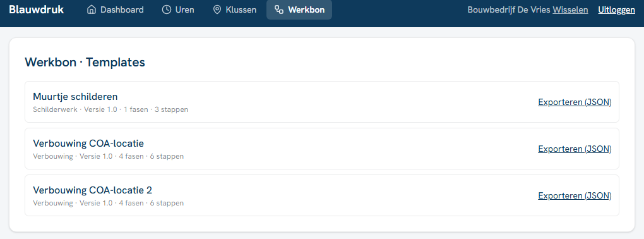Viewport: 644px width, 239px height.
Task: Click the Bouwbedrijf De Vries company name
Action: tap(508, 9)
